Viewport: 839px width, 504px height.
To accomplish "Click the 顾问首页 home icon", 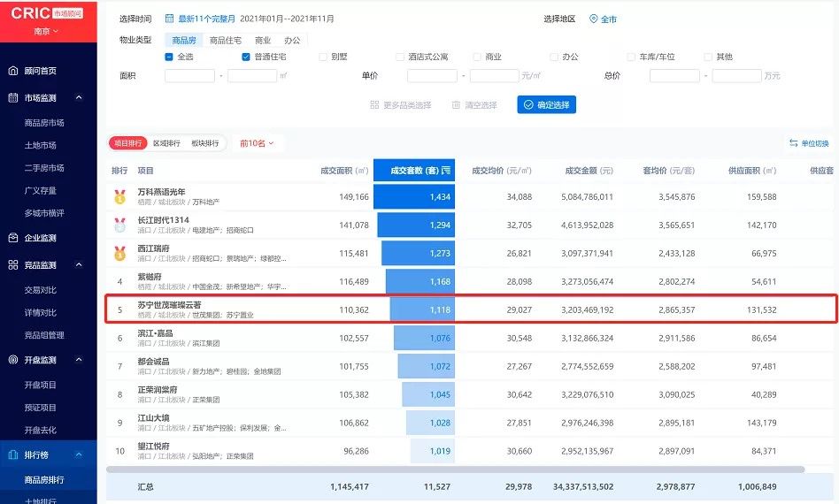I will (13, 71).
